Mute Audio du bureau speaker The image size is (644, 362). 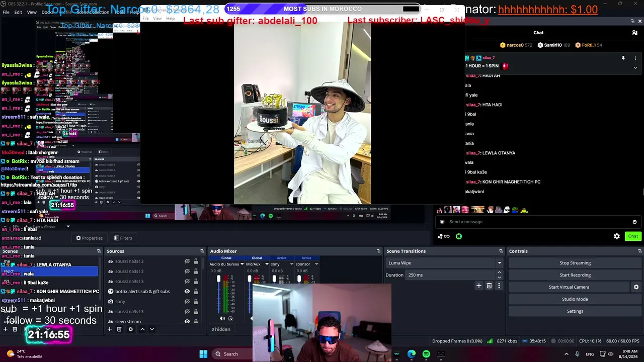pyautogui.click(x=222, y=318)
